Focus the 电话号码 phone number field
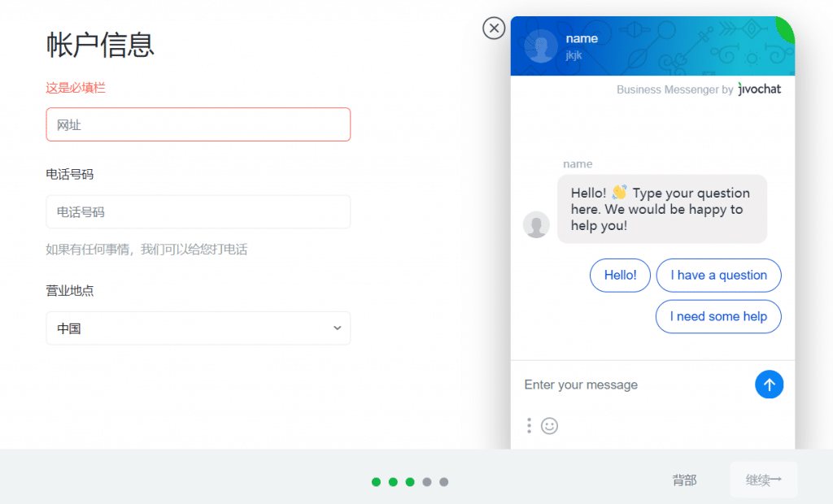 (x=198, y=212)
